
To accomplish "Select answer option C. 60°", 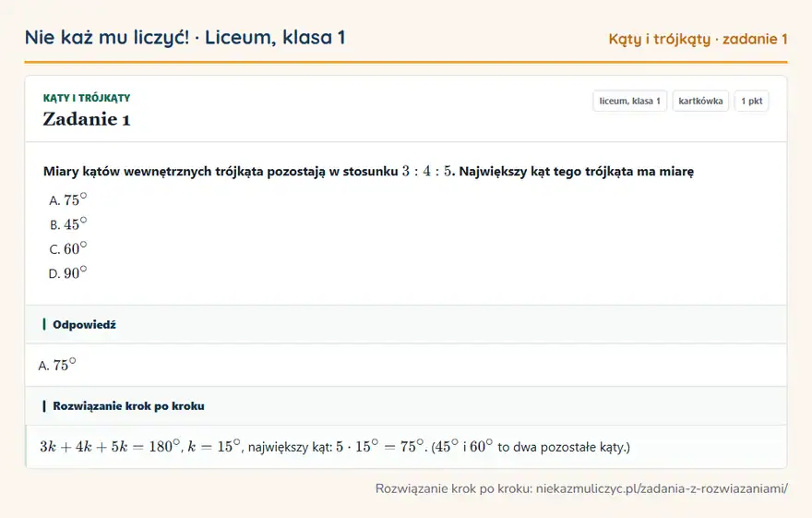I will [68, 248].
